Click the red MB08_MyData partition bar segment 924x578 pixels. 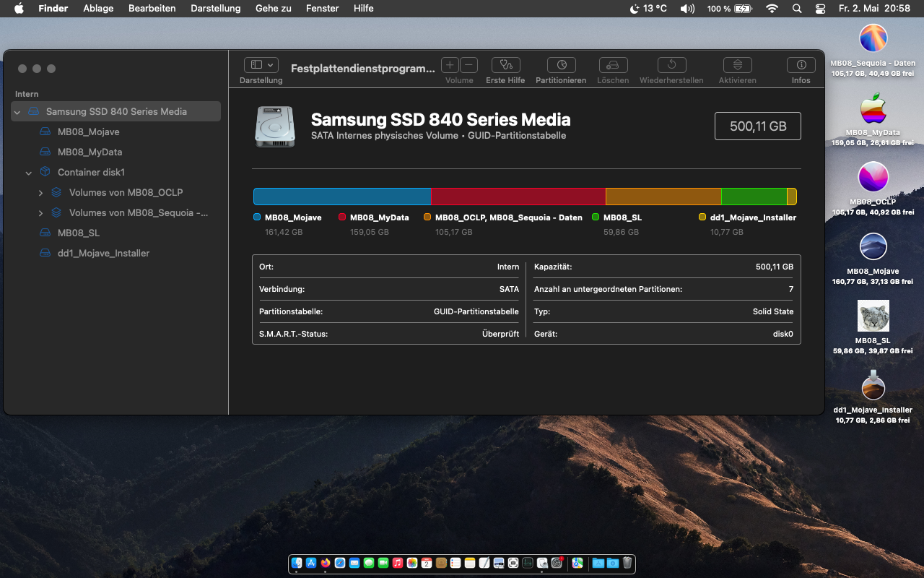coord(518,197)
